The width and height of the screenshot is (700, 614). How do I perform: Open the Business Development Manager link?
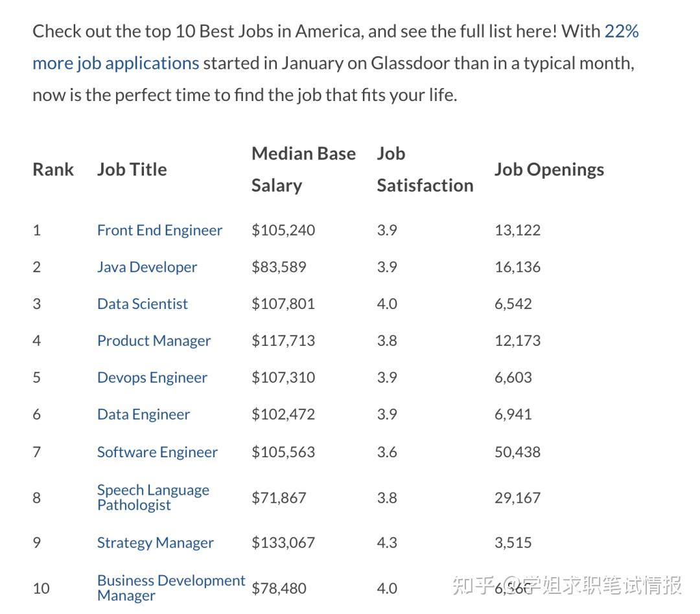coord(171,587)
